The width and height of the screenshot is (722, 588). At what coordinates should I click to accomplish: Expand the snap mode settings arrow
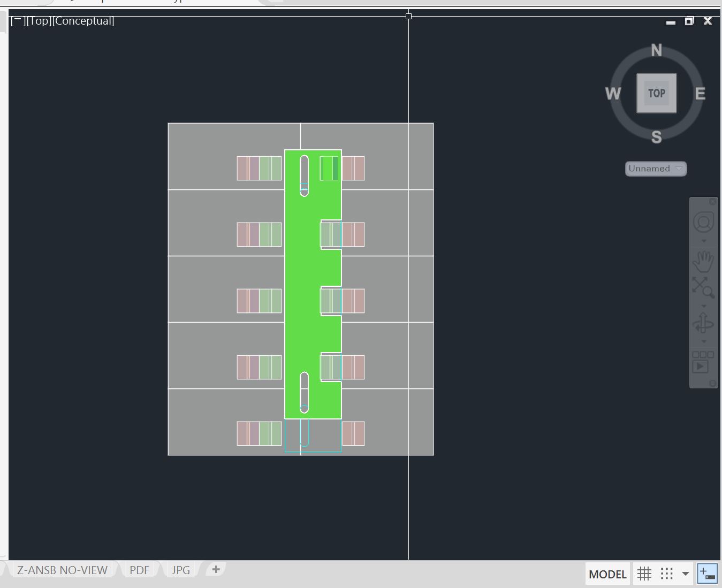click(685, 574)
